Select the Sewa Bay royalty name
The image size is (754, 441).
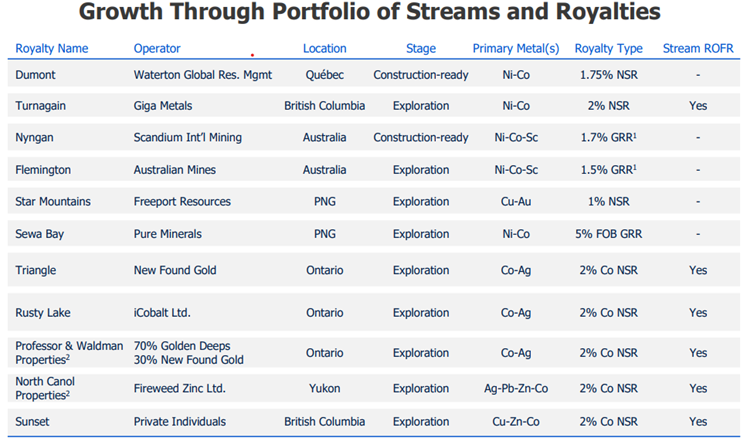coord(39,234)
